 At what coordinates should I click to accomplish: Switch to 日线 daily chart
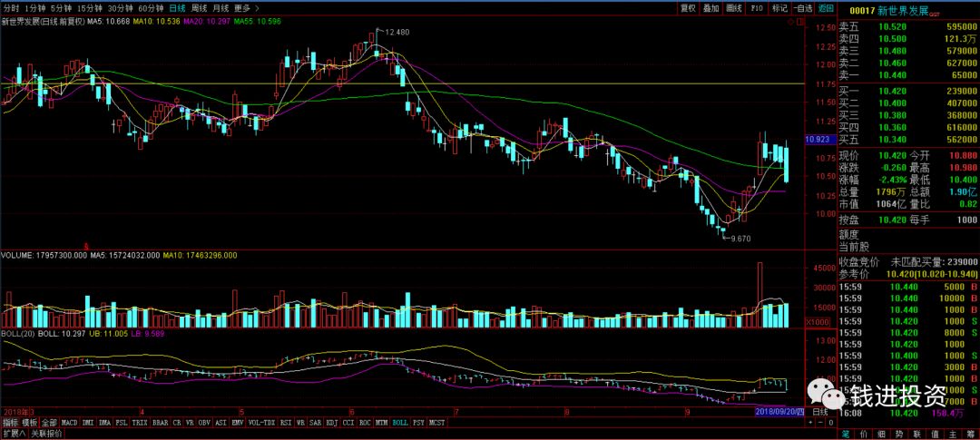click(178, 8)
